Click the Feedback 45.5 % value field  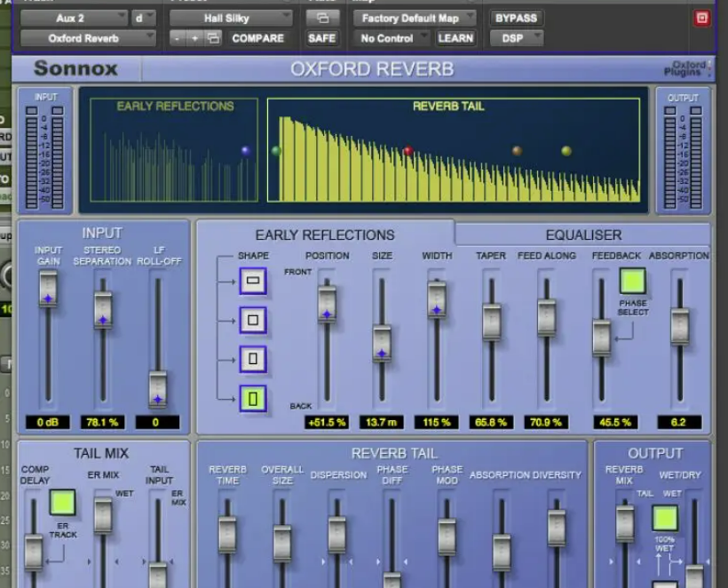(x=615, y=422)
